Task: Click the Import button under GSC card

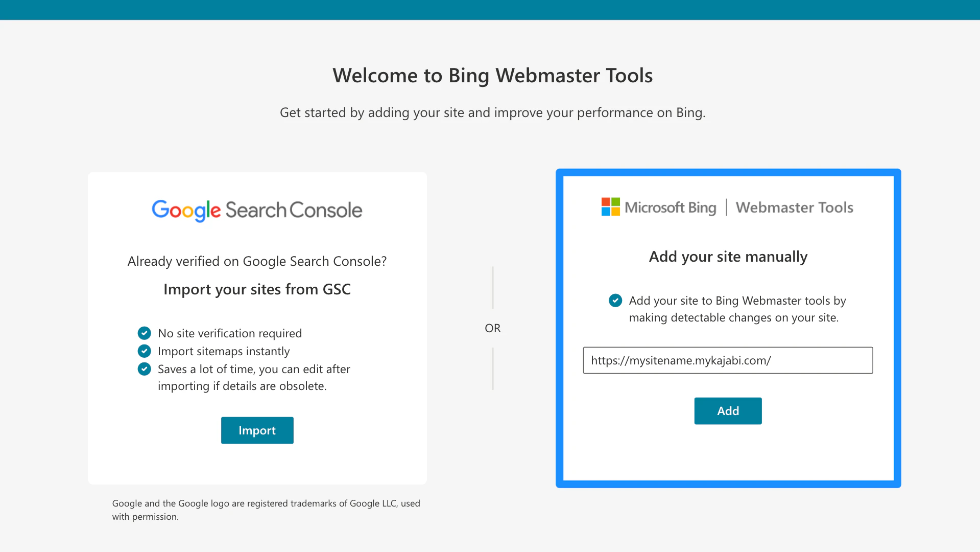Action: (x=257, y=430)
